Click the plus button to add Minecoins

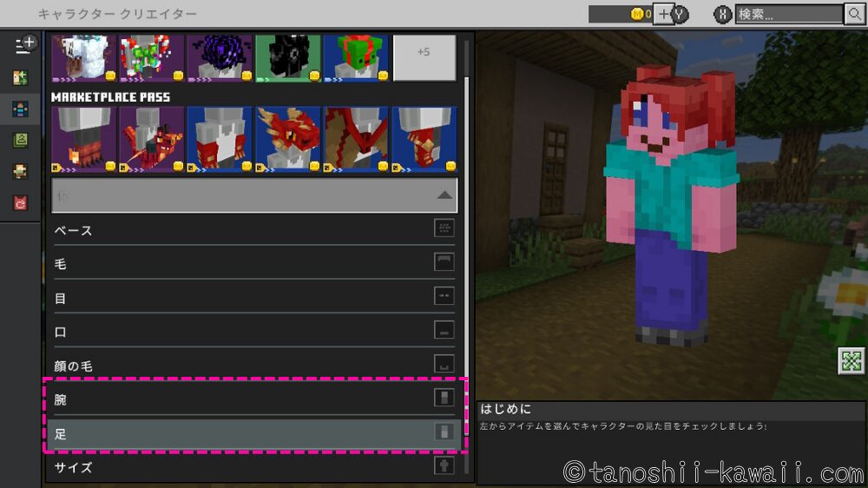point(662,14)
